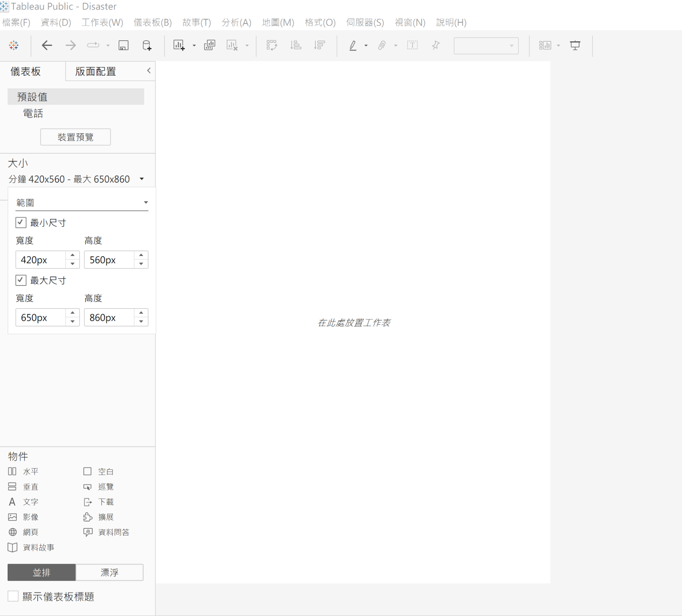The width and height of the screenshot is (682, 616).
Task: Click the replay animation icon
Action: pos(93,45)
